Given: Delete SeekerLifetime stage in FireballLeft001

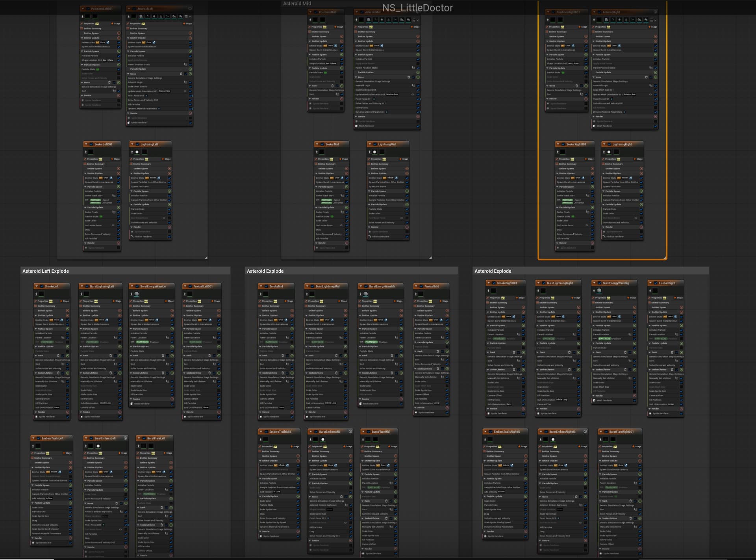Looking at the screenshot, I should (209, 373).
